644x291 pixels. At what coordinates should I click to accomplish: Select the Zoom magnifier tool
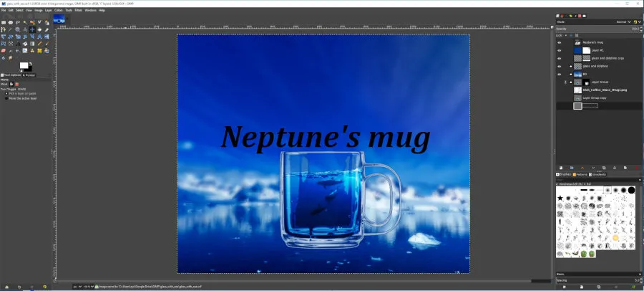click(18, 29)
